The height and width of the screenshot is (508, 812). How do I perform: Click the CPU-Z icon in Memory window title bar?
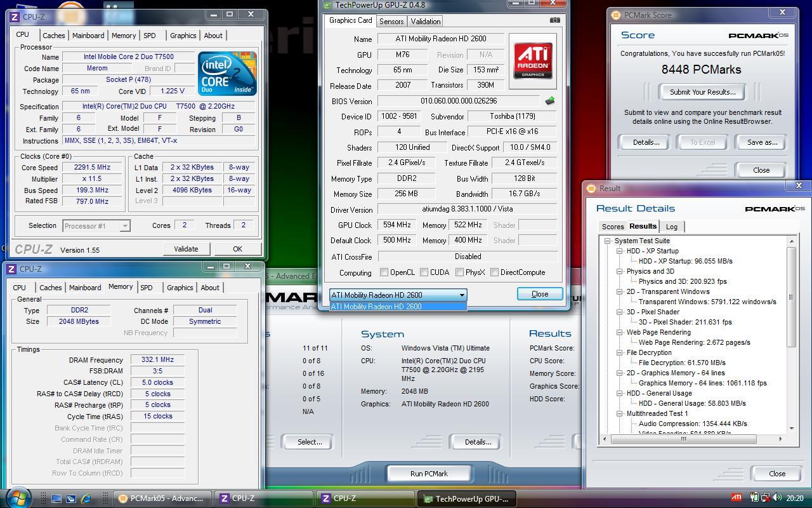click(11, 269)
